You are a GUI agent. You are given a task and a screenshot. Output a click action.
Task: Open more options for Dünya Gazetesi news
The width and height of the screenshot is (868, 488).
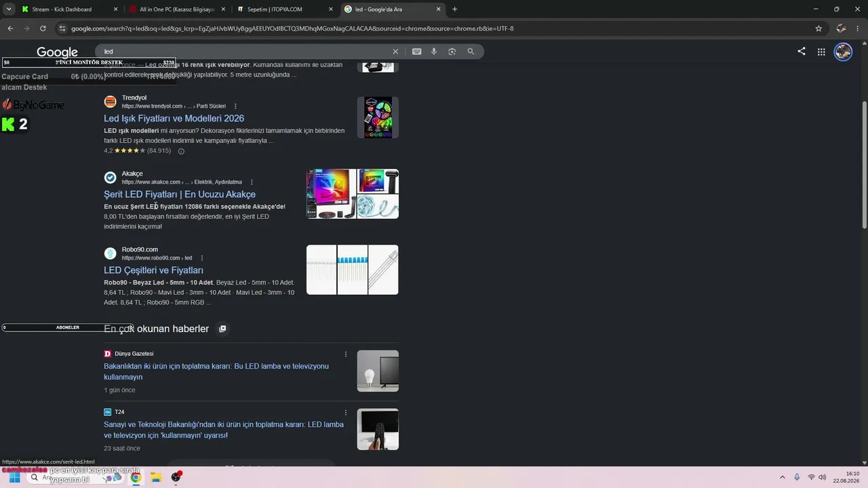345,354
